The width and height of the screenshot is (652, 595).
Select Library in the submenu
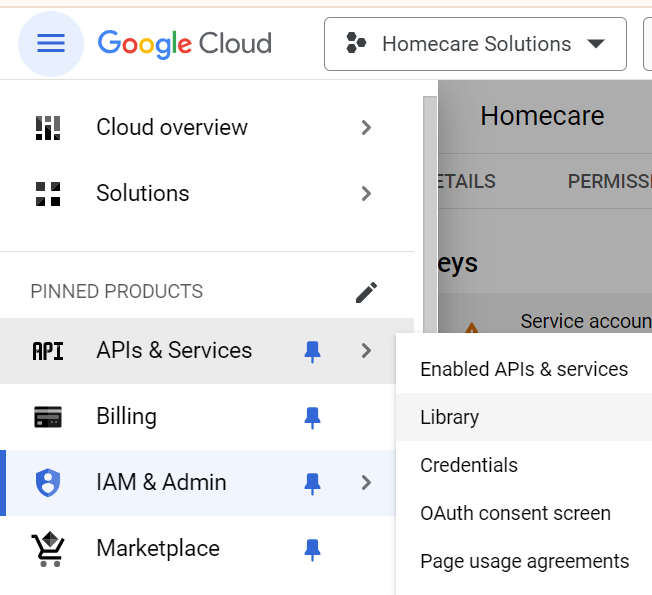[524, 417]
